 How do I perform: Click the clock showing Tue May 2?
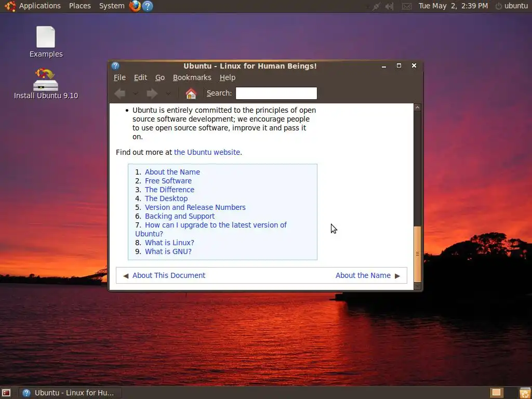453,6
